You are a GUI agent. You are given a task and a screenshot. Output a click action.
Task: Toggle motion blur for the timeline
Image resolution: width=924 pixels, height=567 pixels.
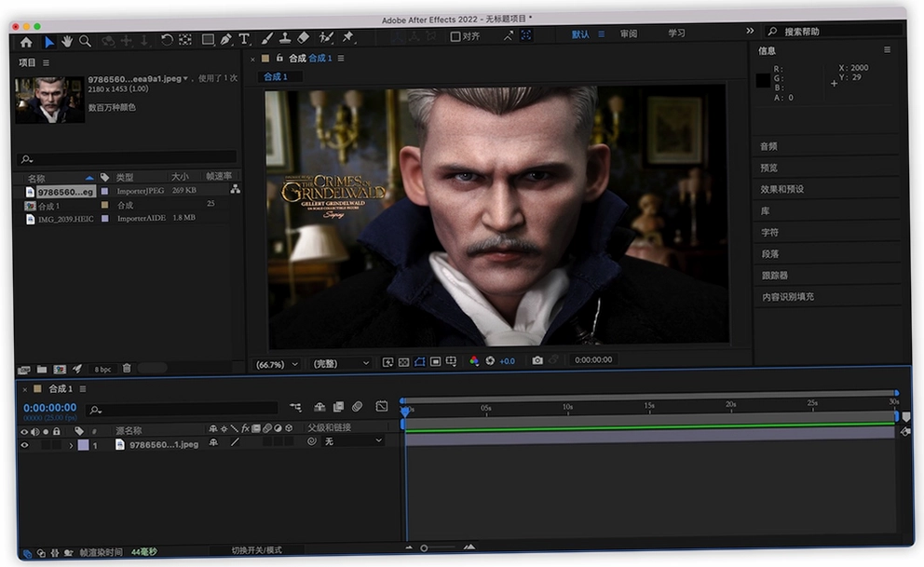click(357, 406)
